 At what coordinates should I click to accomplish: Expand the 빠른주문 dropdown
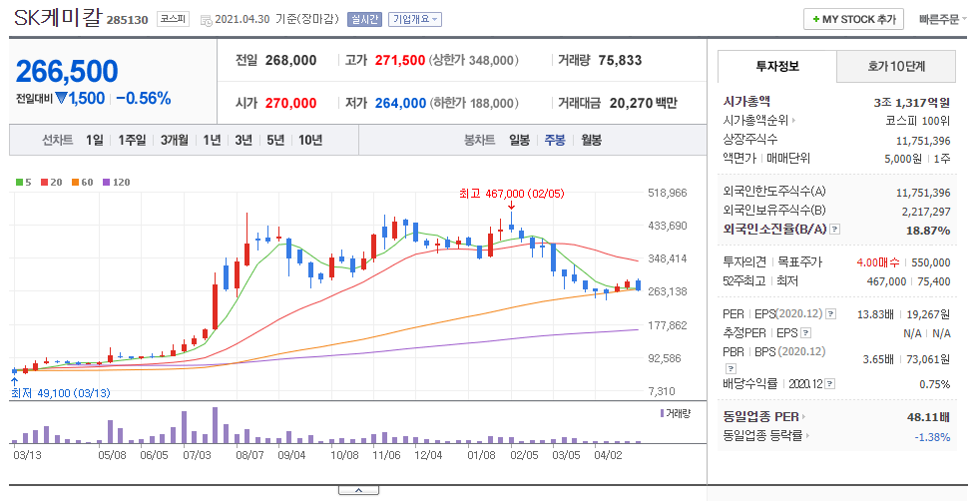point(942,19)
